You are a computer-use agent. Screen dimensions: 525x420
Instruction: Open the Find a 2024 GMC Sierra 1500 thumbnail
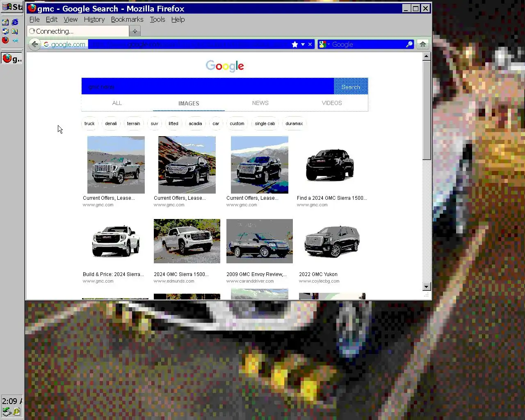(x=330, y=165)
